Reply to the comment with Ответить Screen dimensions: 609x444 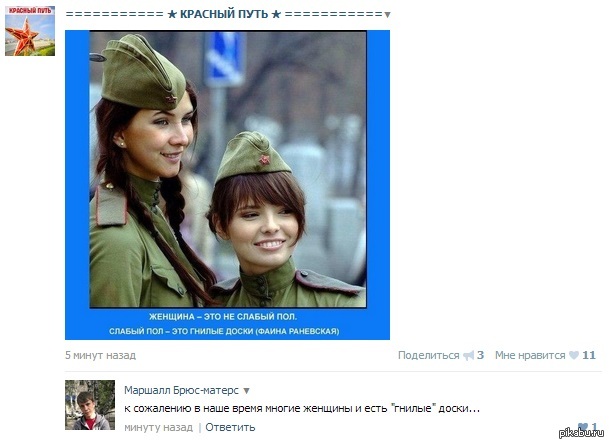[x=230, y=427]
